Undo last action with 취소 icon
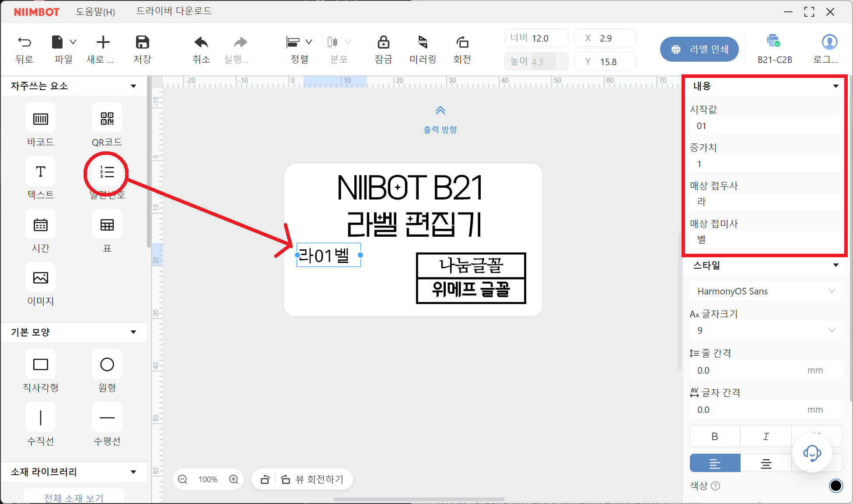Viewport: 853px width, 504px height. pyautogui.click(x=201, y=42)
